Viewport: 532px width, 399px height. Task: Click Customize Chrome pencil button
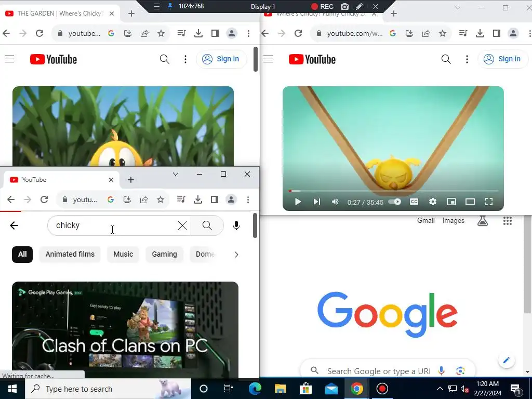coord(506,361)
